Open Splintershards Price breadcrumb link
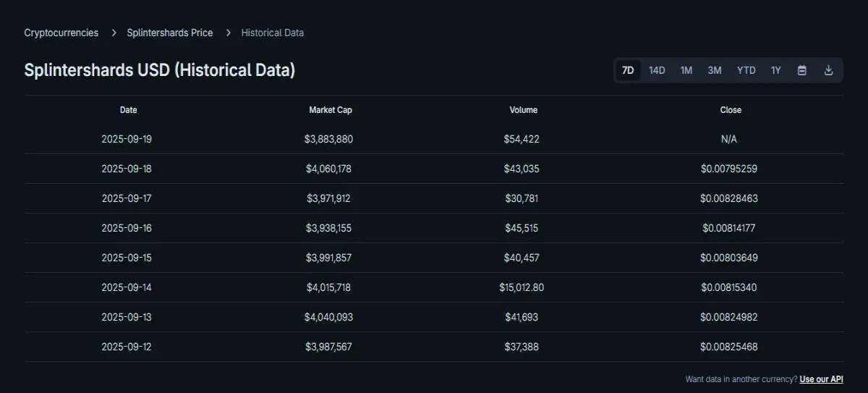Screen dimensions: 868x393 pyautogui.click(x=170, y=33)
